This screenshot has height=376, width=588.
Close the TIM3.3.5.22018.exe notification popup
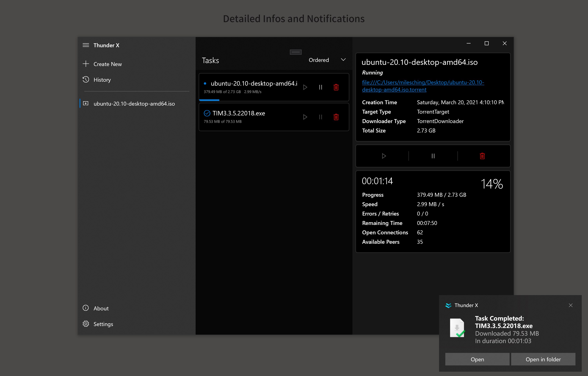[x=570, y=305]
